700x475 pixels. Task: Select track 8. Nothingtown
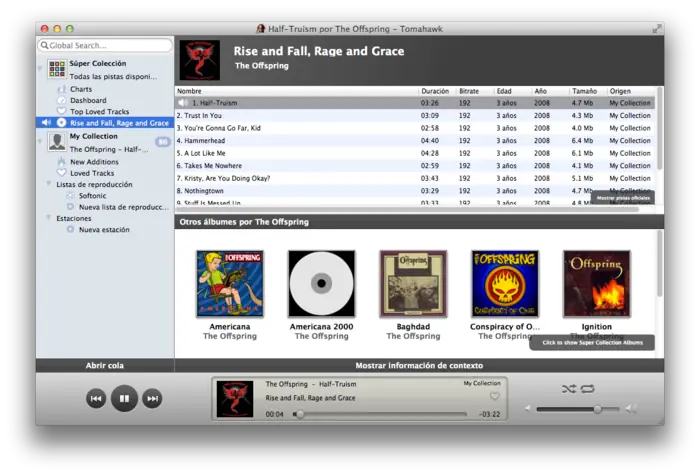(x=415, y=191)
